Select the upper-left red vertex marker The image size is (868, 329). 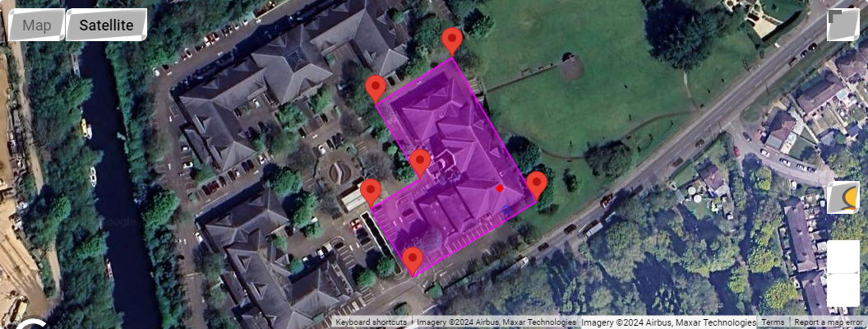[x=376, y=89]
